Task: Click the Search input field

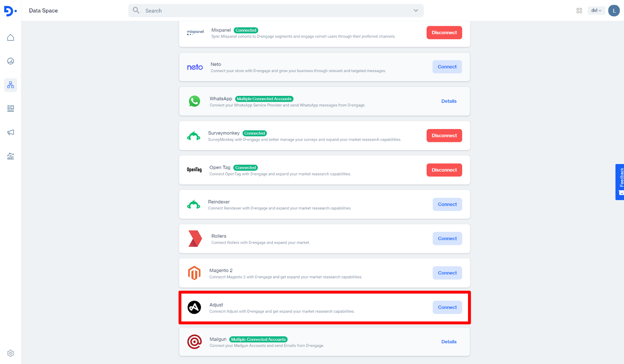Action: 273,11
